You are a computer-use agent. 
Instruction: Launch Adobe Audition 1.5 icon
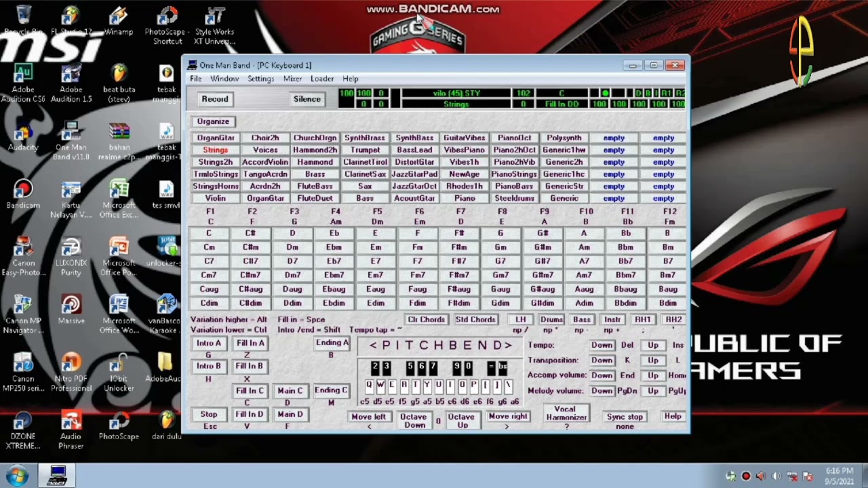pos(71,83)
